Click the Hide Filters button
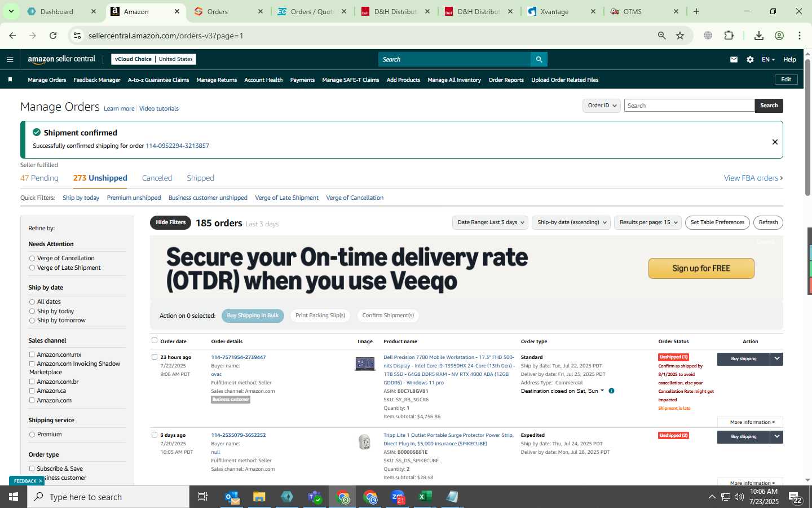This screenshot has width=812, height=508. point(170,222)
